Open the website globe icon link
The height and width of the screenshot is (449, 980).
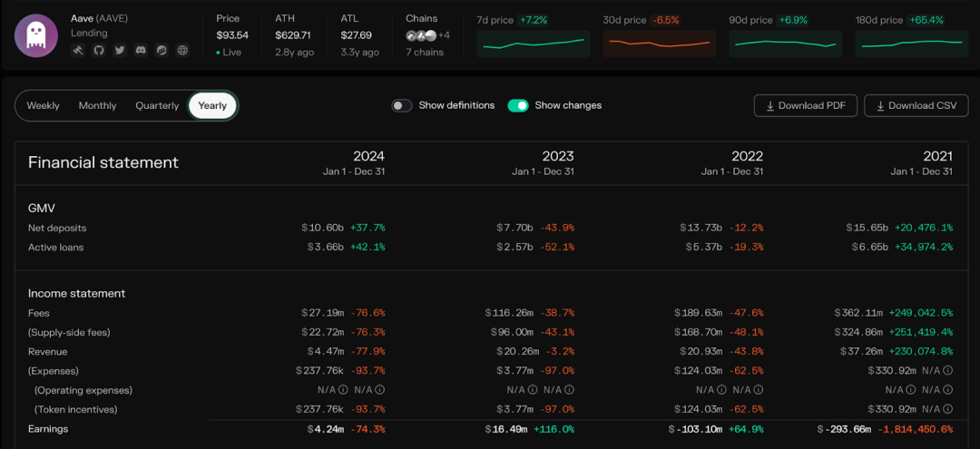182,51
